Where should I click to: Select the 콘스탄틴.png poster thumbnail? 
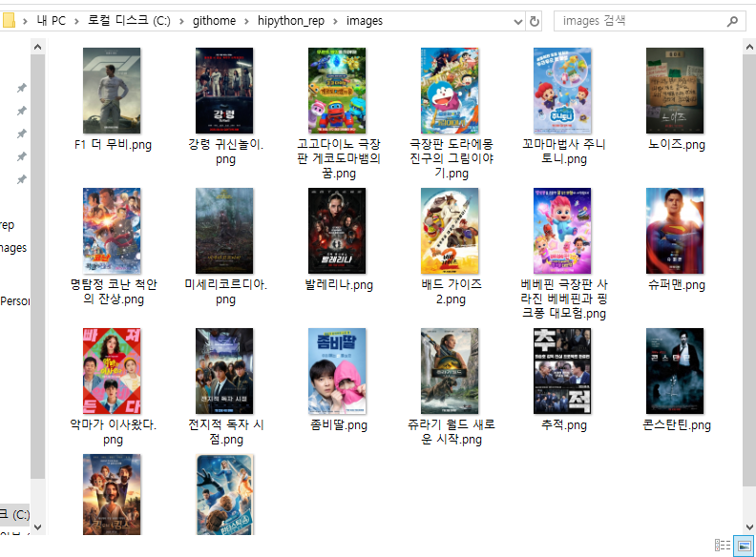coord(675,371)
